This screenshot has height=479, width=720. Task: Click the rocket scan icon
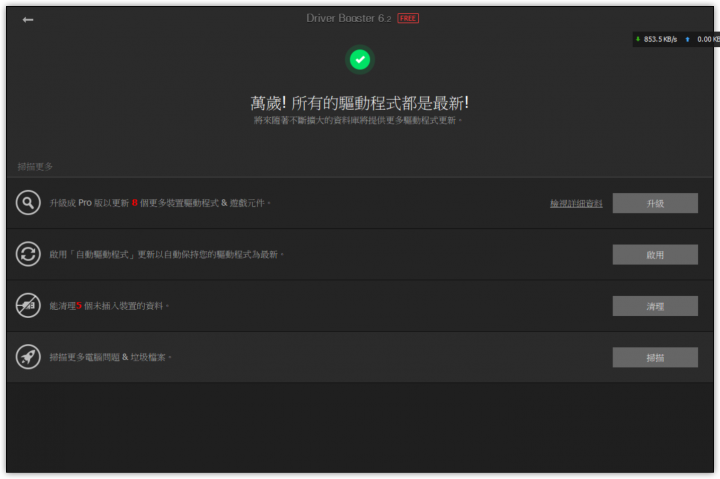(28, 357)
